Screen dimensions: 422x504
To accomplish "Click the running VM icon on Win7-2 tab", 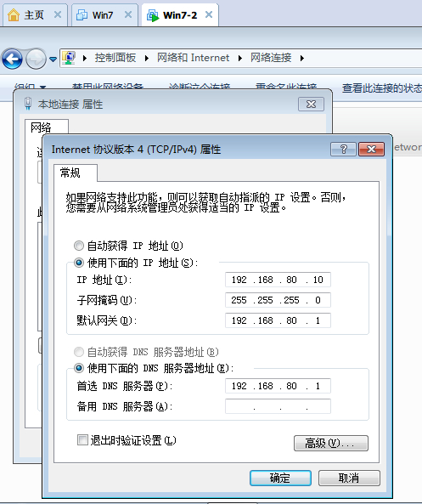I will coord(153,15).
